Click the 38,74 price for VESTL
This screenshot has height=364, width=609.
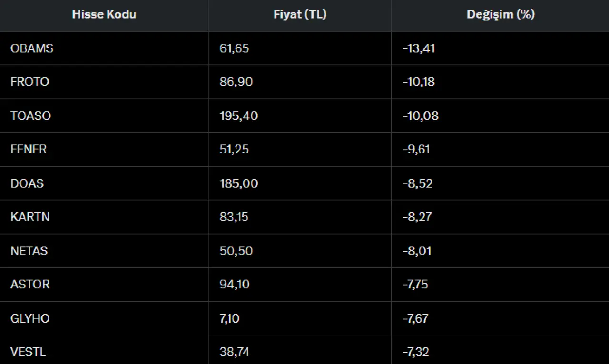click(235, 352)
